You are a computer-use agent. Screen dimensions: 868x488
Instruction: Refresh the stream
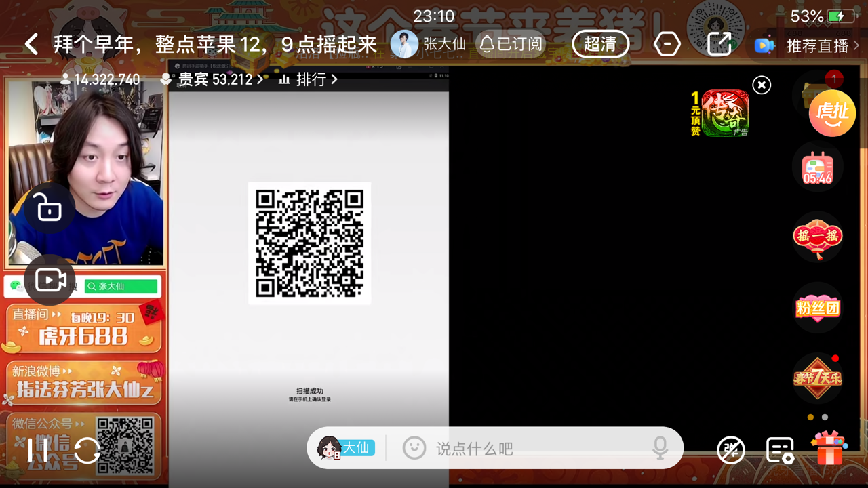[87, 451]
